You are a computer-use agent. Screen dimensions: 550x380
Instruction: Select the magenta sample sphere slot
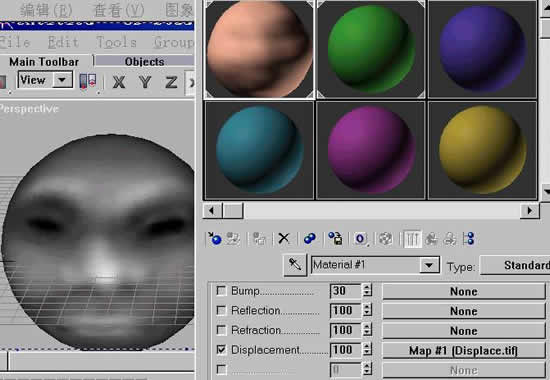(x=371, y=150)
